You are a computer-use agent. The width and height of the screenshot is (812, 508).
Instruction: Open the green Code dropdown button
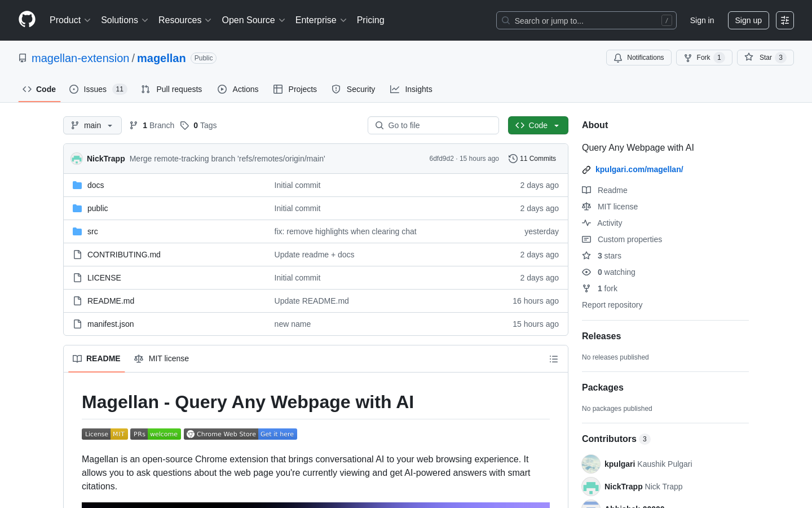[x=538, y=125]
